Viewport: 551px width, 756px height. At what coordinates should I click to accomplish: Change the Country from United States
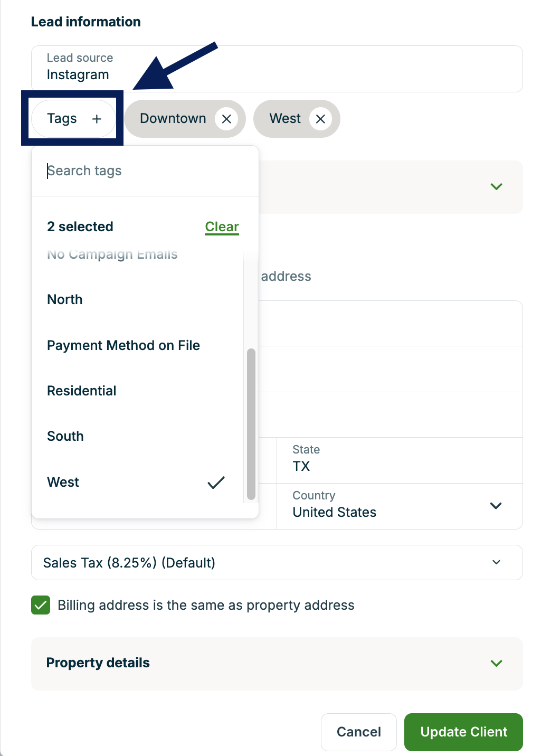tap(399, 506)
